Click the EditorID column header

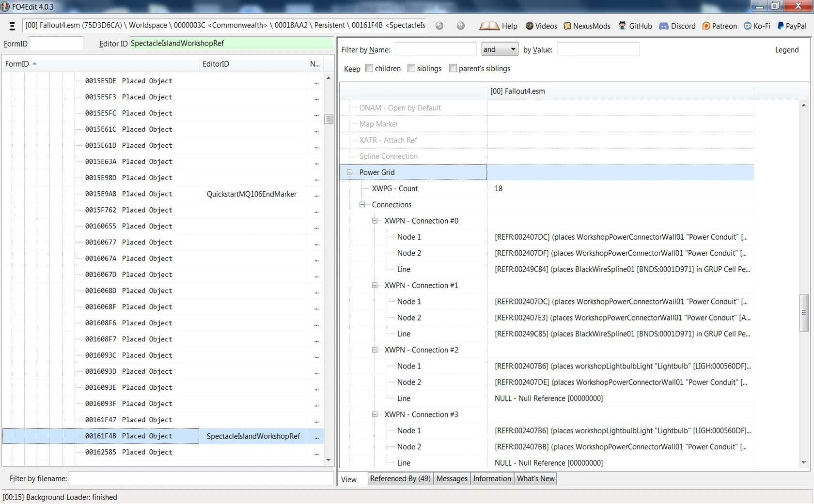253,64
